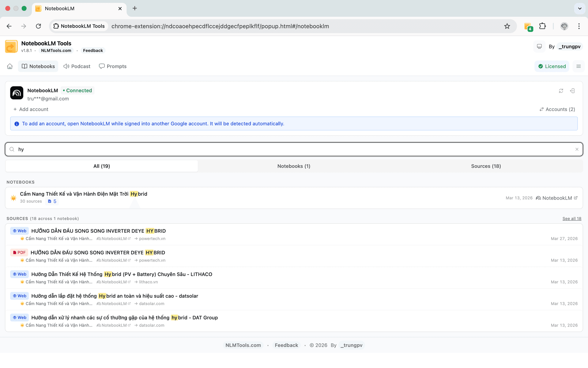
Task: Open the hamburger menu next to Licensed
Action: click(579, 66)
